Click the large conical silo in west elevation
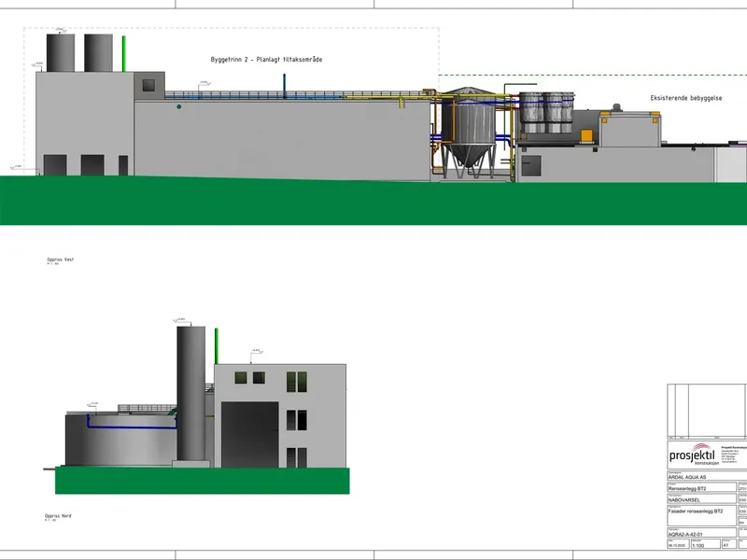This screenshot has height=560, width=747. 469,131
